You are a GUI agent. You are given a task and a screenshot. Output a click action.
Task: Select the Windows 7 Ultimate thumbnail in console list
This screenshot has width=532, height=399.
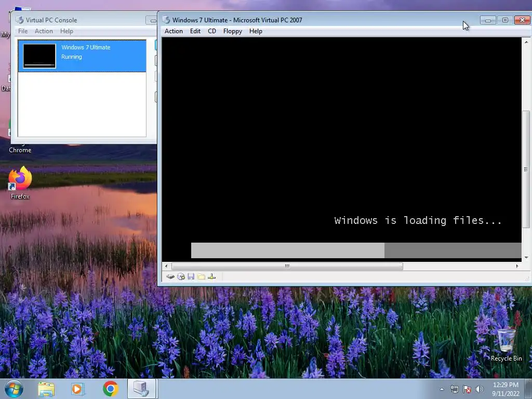[x=39, y=56]
